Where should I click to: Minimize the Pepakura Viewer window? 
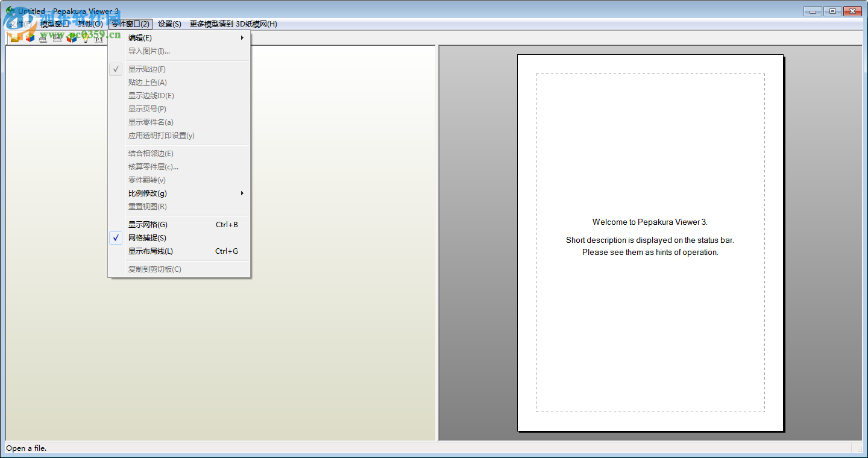(813, 11)
